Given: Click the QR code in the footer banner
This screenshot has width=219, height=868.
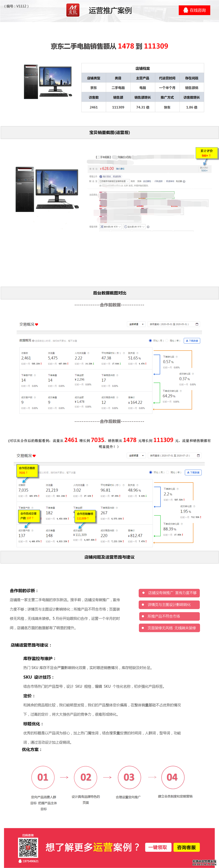Looking at the screenshot, I should pos(28,848).
